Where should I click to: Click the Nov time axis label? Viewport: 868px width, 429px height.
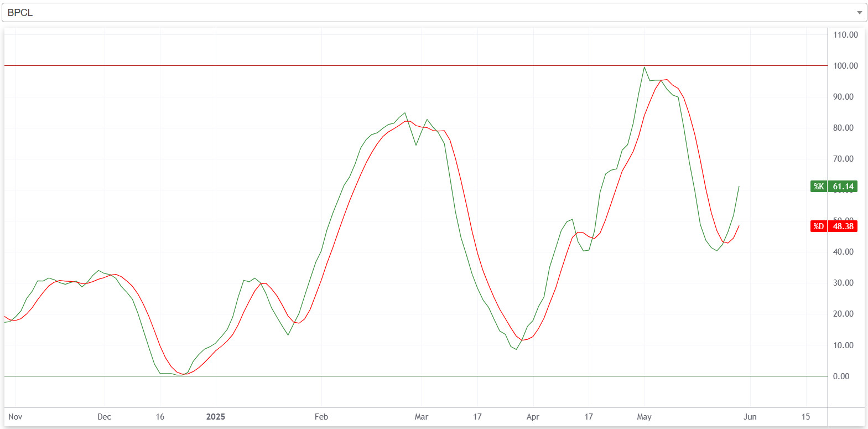pyautogui.click(x=15, y=417)
